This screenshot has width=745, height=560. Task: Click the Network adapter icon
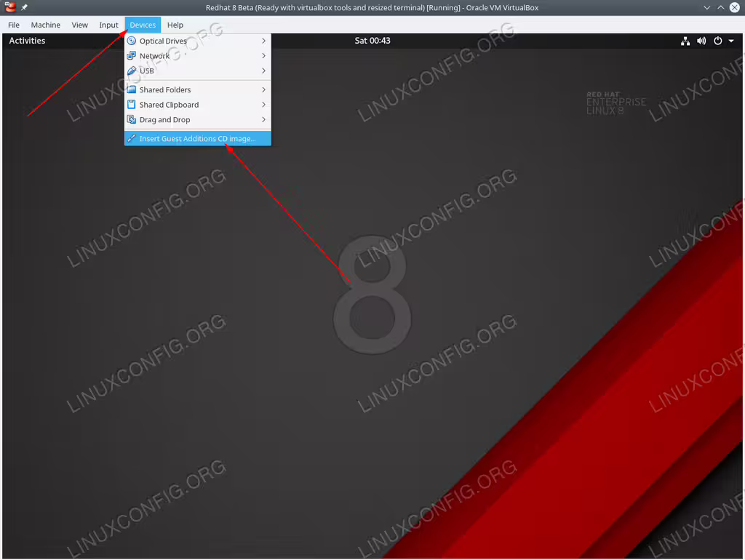132,55
